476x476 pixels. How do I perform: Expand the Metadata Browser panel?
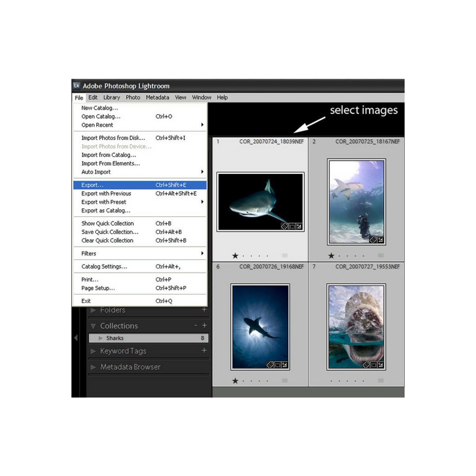pyautogui.click(x=93, y=367)
